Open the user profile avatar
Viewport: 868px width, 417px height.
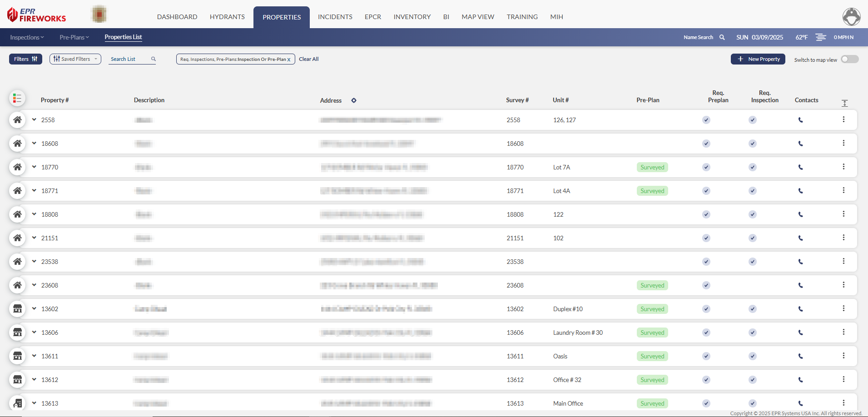[x=851, y=17]
